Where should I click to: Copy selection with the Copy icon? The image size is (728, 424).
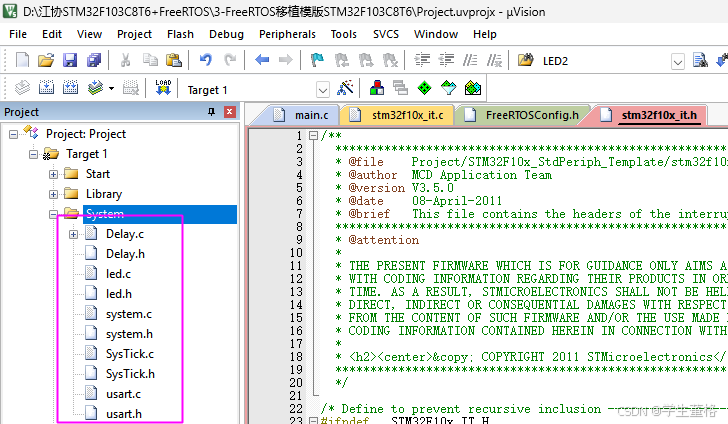click(x=150, y=60)
